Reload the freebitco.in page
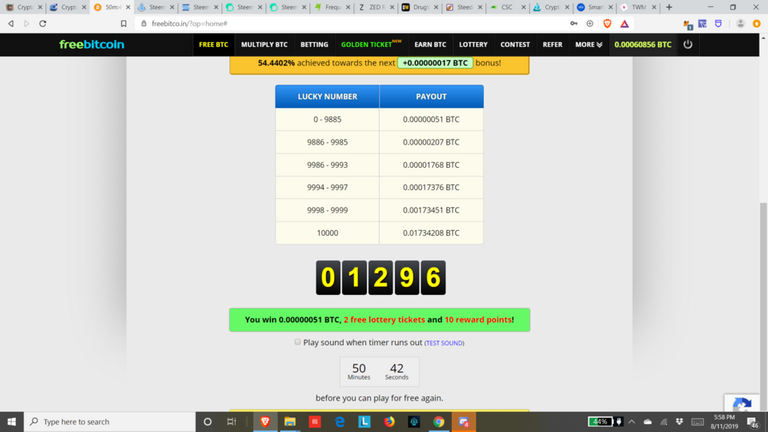This screenshot has width=768, height=432. (x=43, y=24)
